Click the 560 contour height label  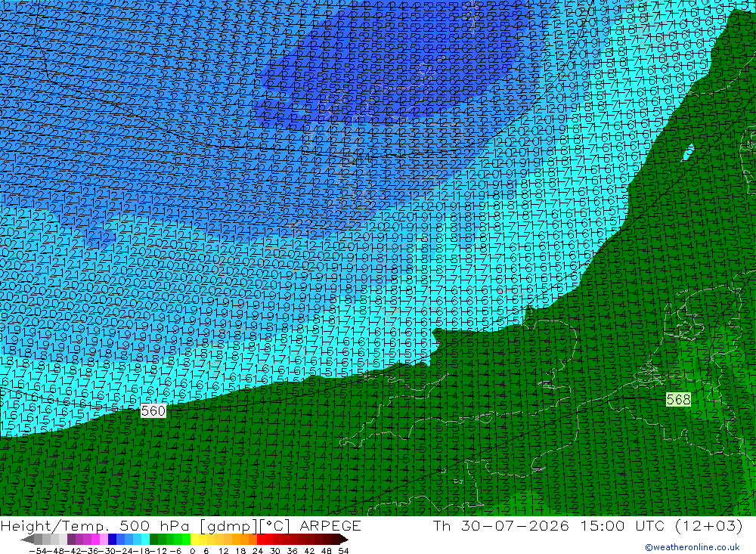pyautogui.click(x=153, y=411)
